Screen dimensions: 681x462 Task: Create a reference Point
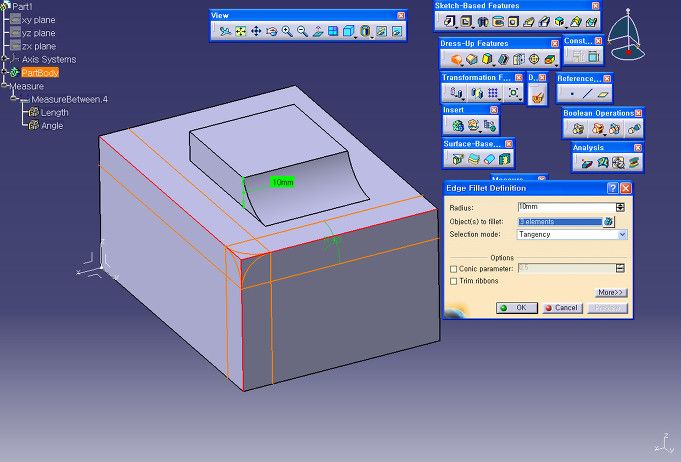click(572, 94)
